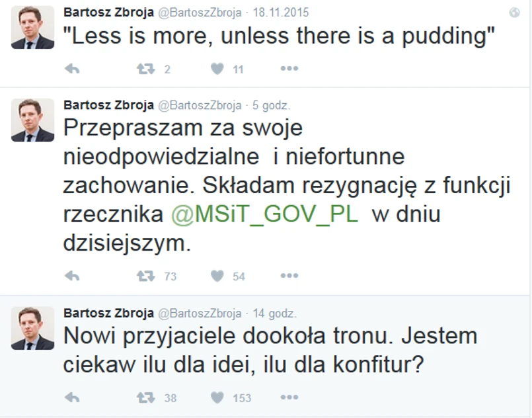Retweet the resignation tweet with 73 retweets
The height and width of the screenshot is (418, 532).
(x=145, y=276)
